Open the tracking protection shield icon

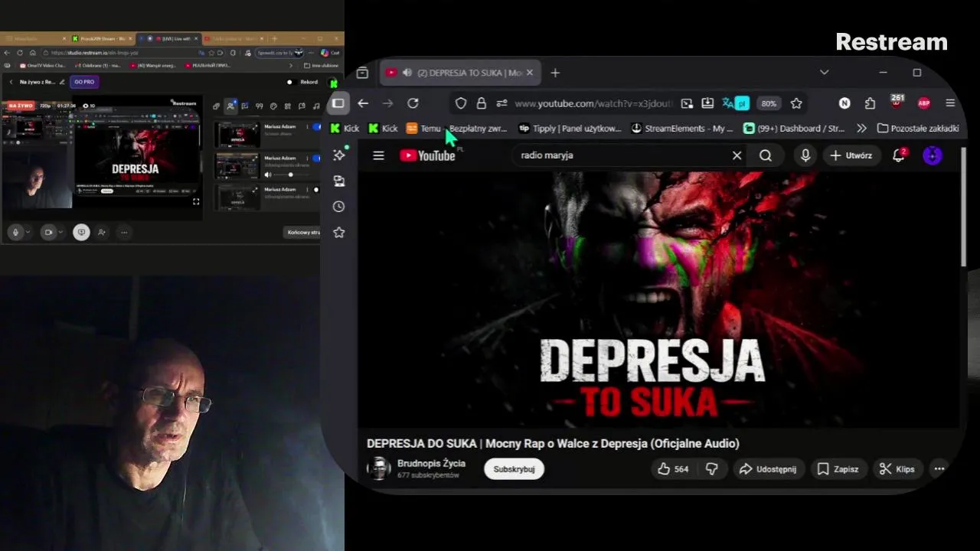coord(460,103)
